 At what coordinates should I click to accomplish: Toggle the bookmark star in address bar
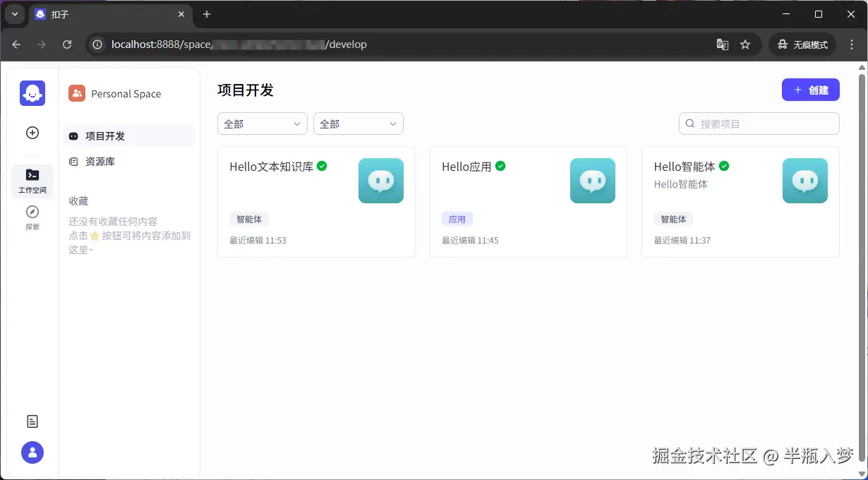pyautogui.click(x=745, y=44)
